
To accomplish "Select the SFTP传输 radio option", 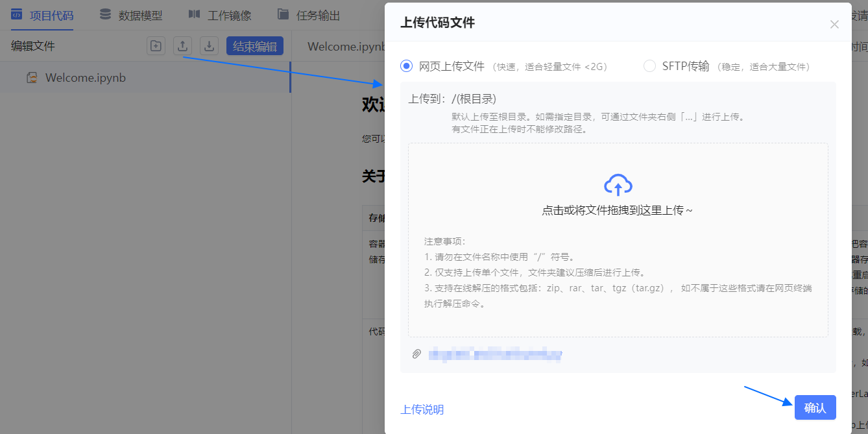I will (649, 66).
